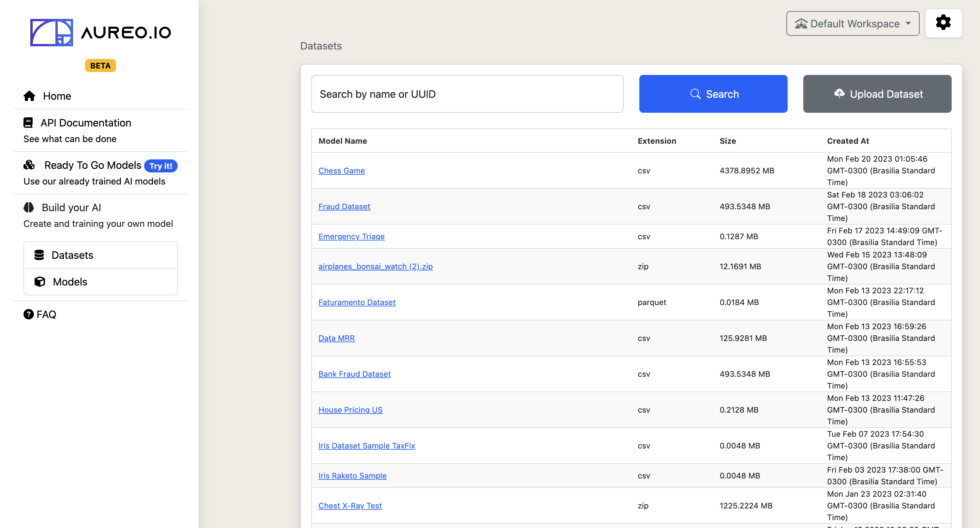Click the FAQ question mark icon

coord(29,314)
